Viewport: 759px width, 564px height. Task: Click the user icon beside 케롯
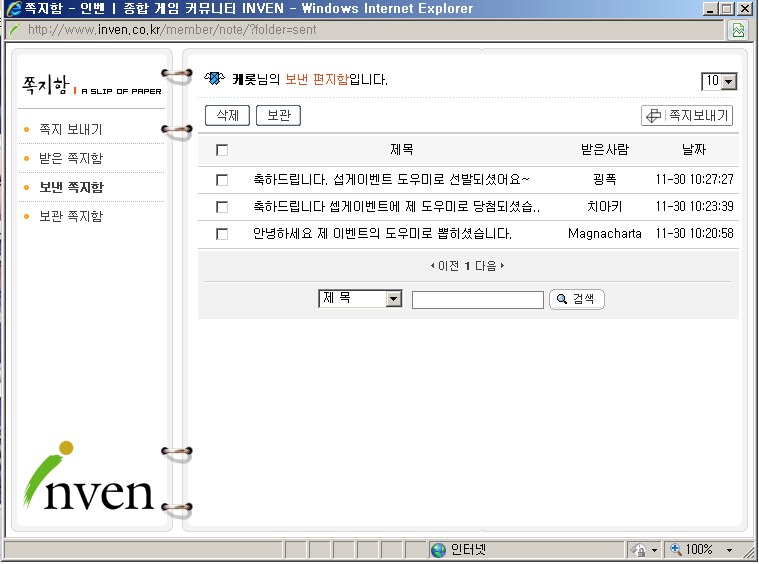tap(214, 79)
